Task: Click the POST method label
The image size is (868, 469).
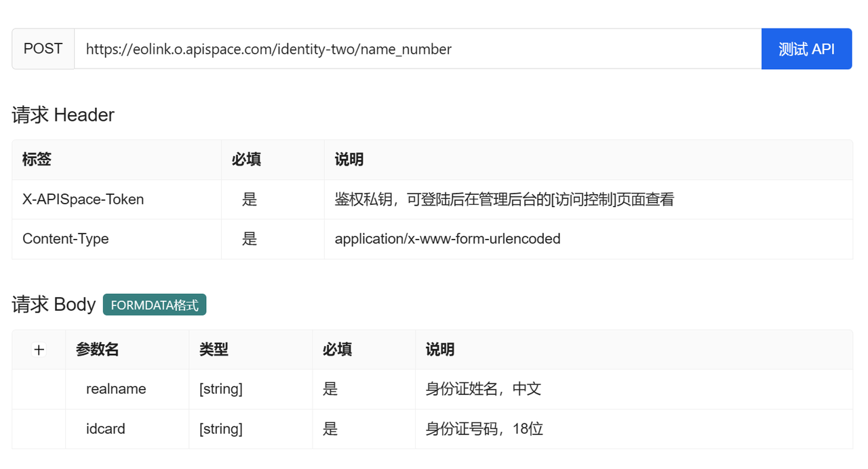Action: point(43,49)
